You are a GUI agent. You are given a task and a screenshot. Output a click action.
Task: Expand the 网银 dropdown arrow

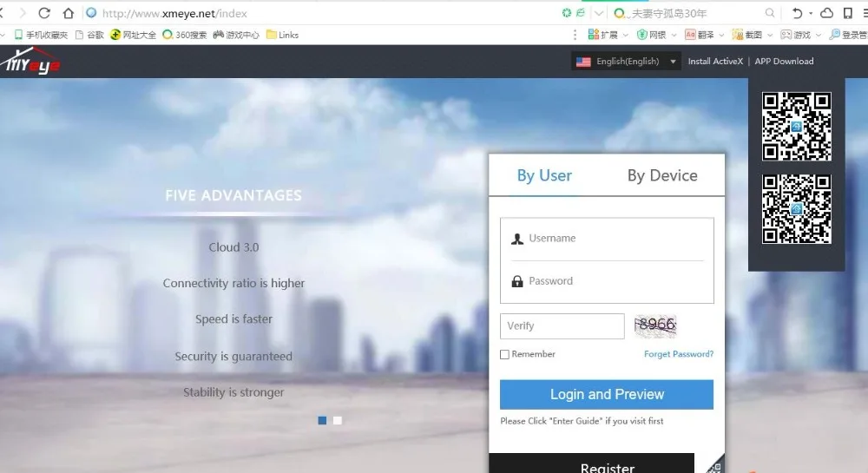(x=674, y=35)
